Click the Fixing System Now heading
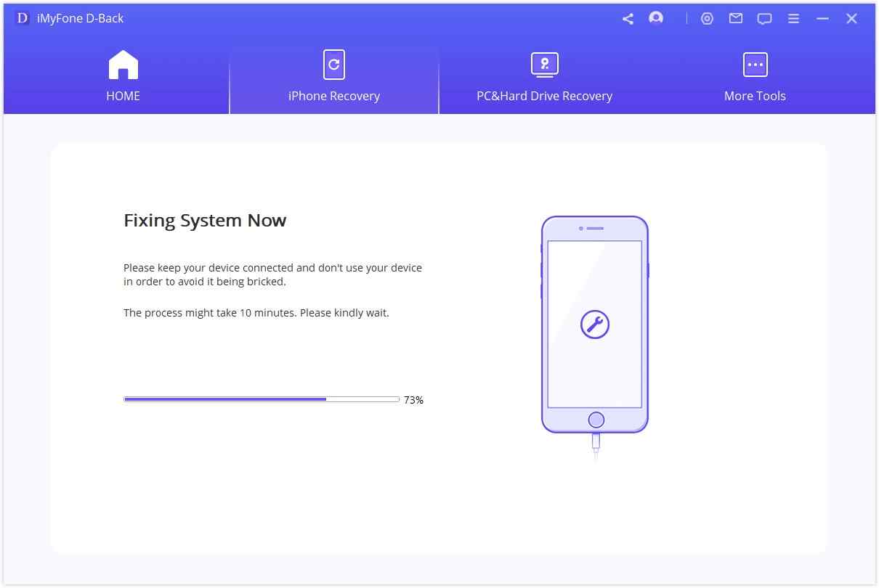 (x=205, y=220)
